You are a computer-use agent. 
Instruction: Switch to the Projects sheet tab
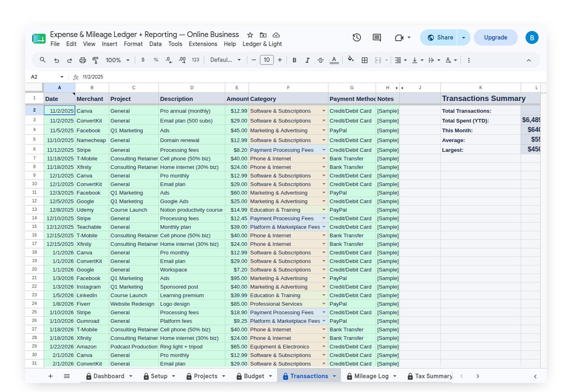pos(206,376)
